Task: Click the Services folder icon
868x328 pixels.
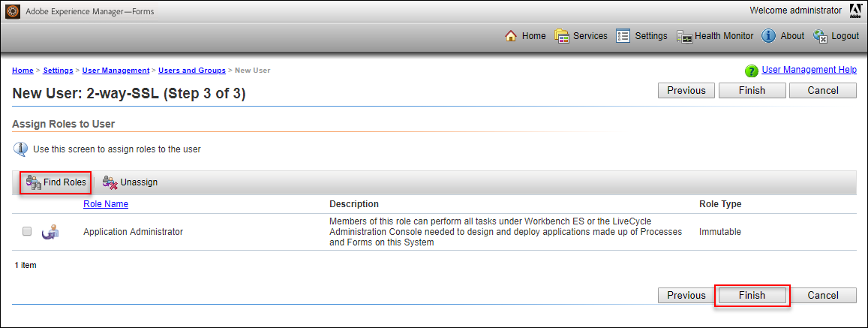Action: click(562, 36)
